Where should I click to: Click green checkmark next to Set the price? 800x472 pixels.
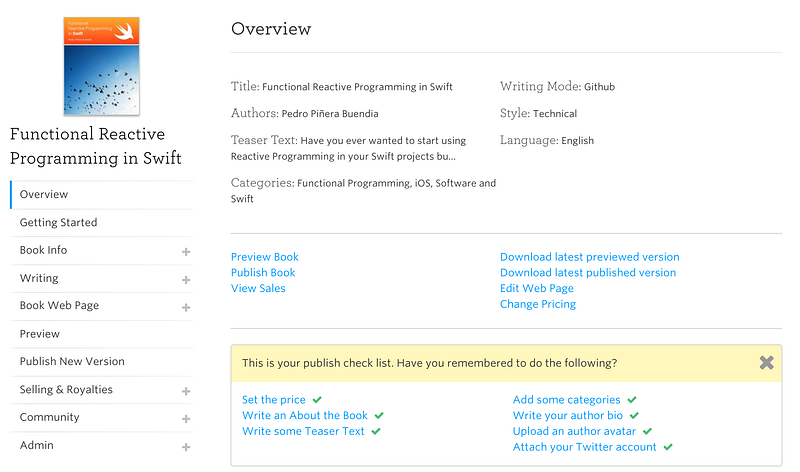pyautogui.click(x=317, y=400)
